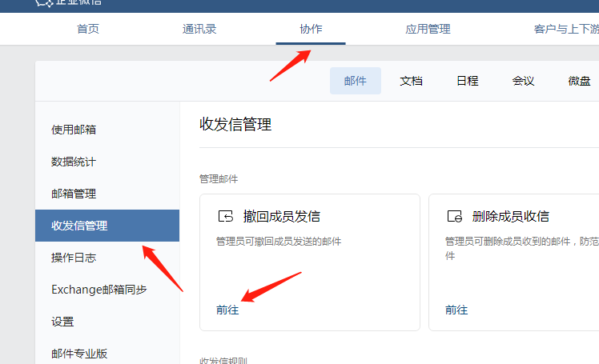Switch to the 应用管理 tab
Viewport: 599px width, 364px height.
click(428, 29)
